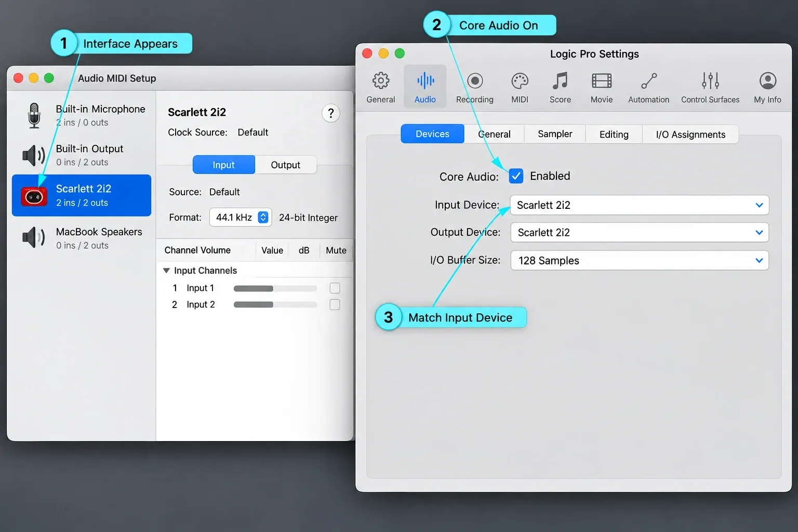Click the Value column header
Viewport: 798px width, 532px height.
[x=272, y=250]
